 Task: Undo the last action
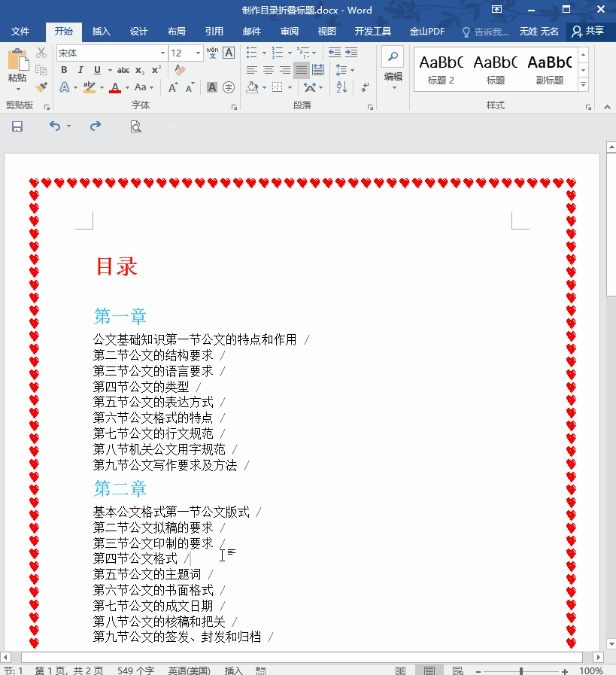pos(55,126)
